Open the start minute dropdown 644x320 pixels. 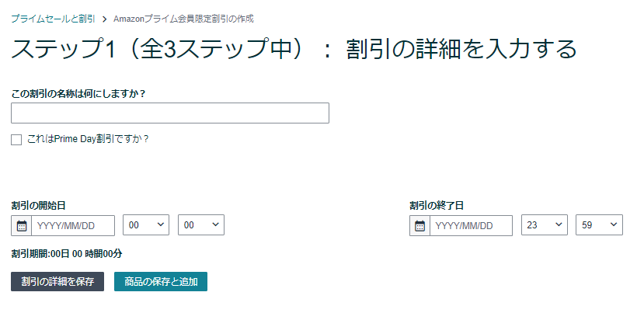pyautogui.click(x=201, y=225)
